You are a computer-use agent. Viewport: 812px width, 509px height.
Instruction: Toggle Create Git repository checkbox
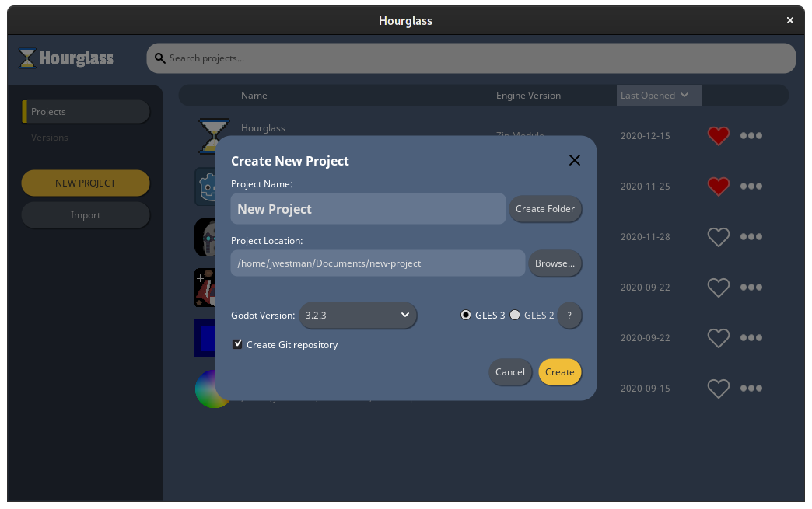click(x=237, y=344)
